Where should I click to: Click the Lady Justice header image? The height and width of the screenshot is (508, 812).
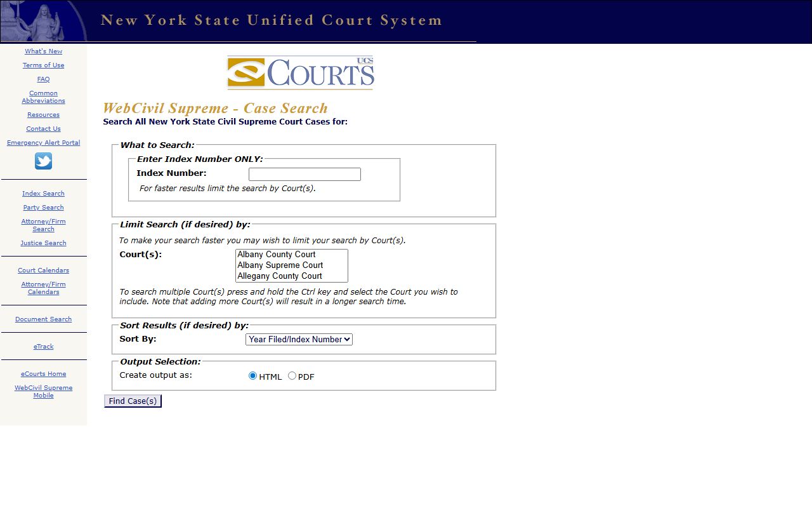coord(44,21)
